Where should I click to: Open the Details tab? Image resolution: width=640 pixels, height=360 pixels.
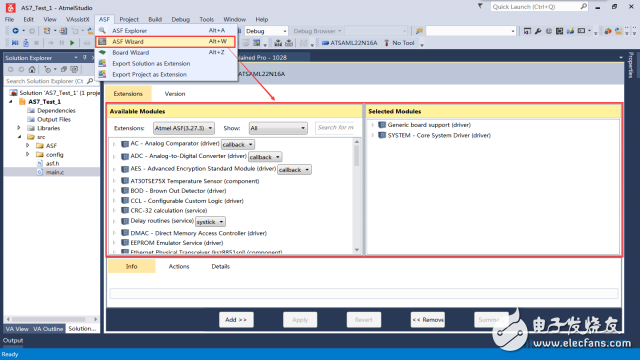click(220, 267)
